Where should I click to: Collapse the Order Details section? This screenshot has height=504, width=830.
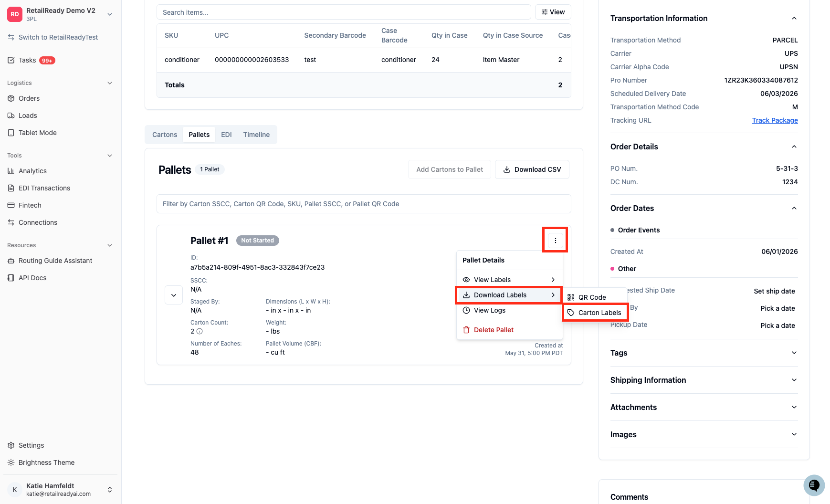tap(794, 147)
